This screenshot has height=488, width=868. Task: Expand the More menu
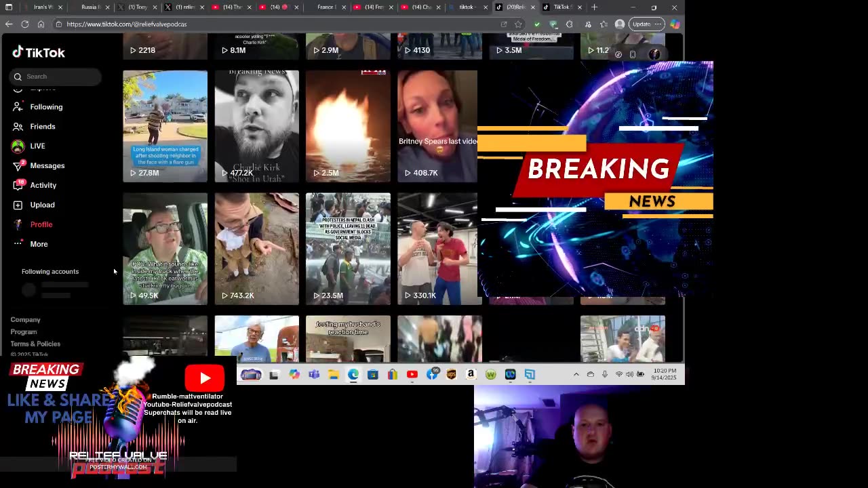(x=39, y=244)
